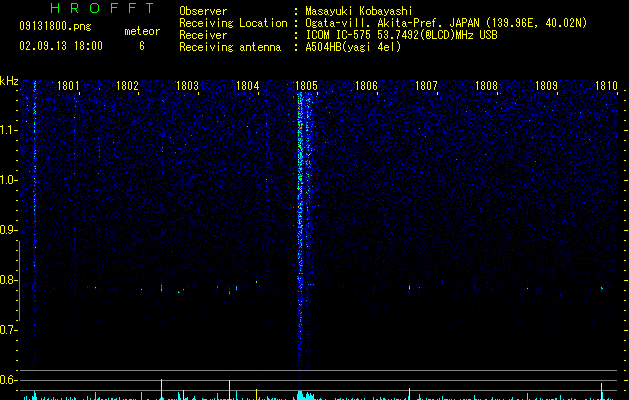Click the 1810 time marker
The image size is (629, 400).
606,86
